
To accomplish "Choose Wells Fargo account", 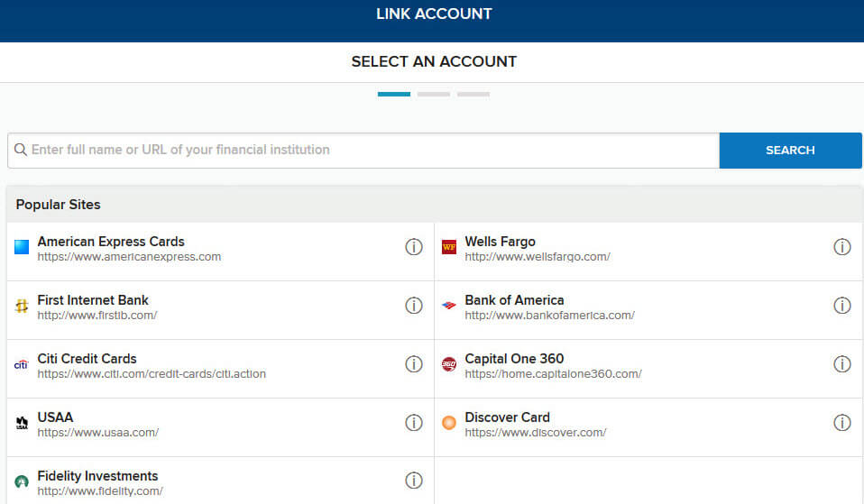I will [x=500, y=242].
